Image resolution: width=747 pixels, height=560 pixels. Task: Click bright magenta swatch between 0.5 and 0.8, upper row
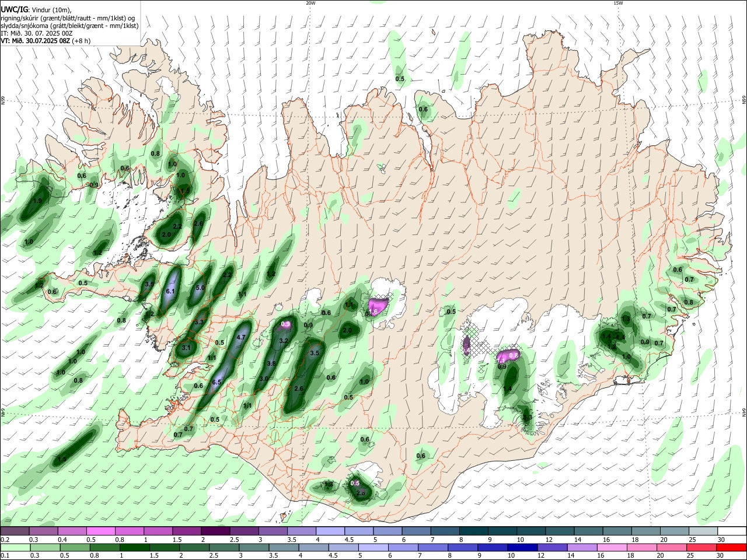click(x=100, y=531)
